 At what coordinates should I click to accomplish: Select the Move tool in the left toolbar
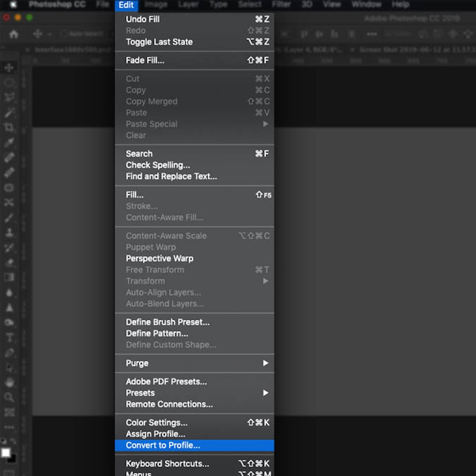9,68
